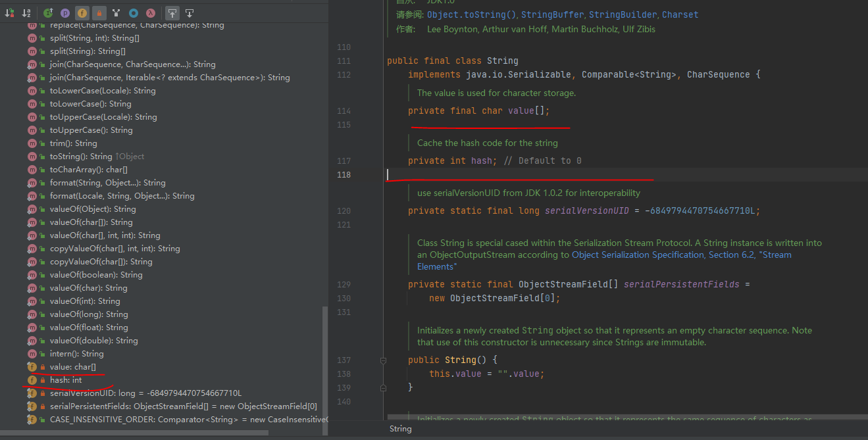Click Structure panel horizontal scrollbar
Image resolution: width=868 pixels, height=440 pixels.
[134, 433]
